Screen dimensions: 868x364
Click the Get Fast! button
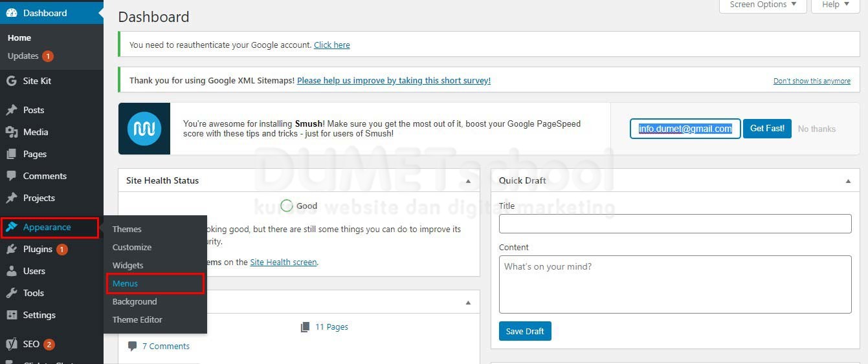point(767,129)
